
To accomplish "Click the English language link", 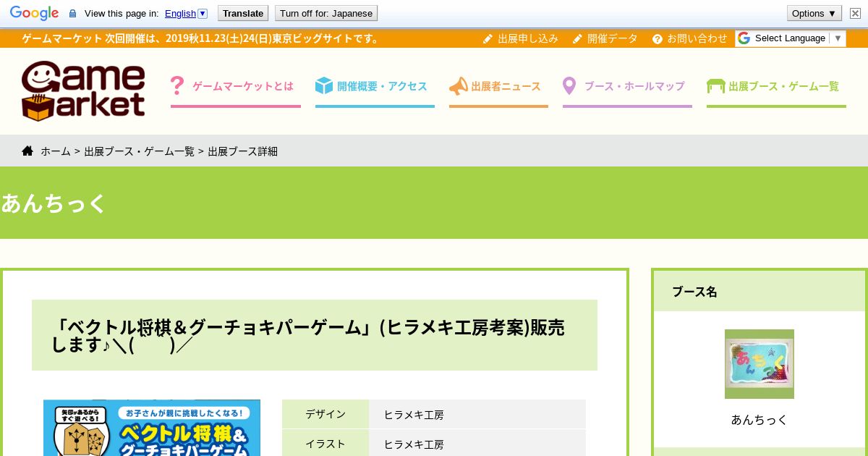I will (180, 13).
